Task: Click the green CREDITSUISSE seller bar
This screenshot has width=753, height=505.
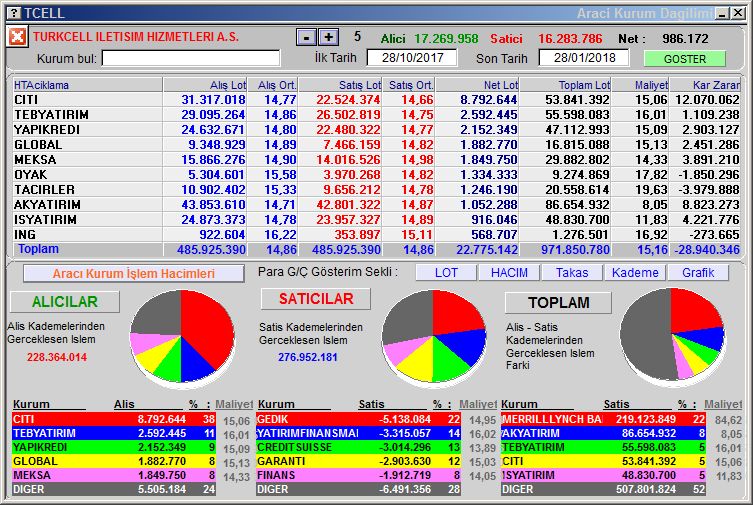Action: [x=359, y=447]
